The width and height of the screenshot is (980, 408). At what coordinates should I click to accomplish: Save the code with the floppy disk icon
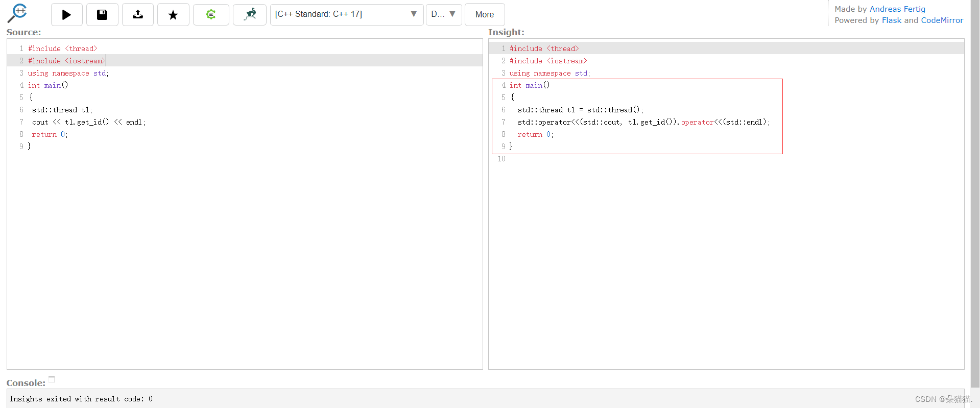[102, 14]
